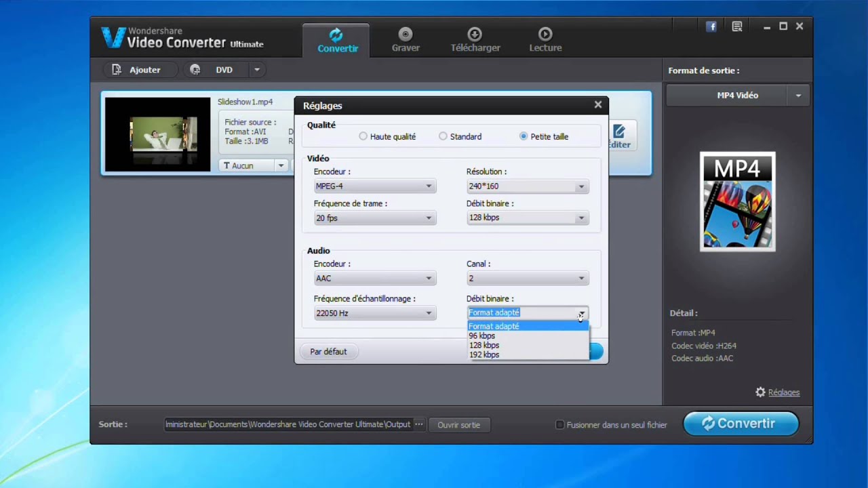This screenshot has height=488, width=868.
Task: Go to the Lecture tab
Action: [x=545, y=41]
